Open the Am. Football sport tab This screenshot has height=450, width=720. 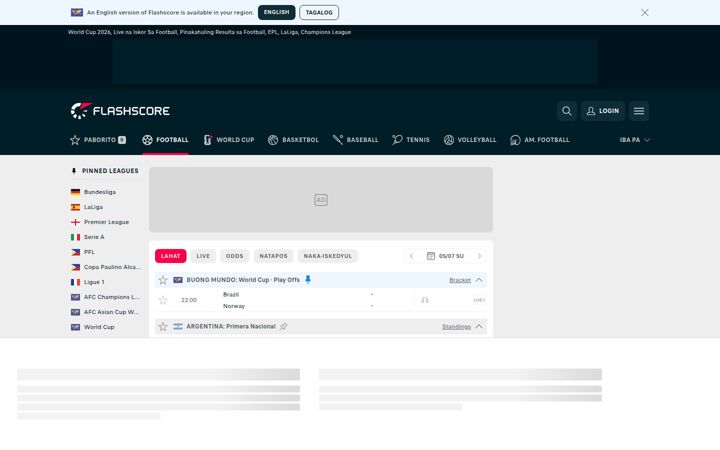click(x=540, y=140)
